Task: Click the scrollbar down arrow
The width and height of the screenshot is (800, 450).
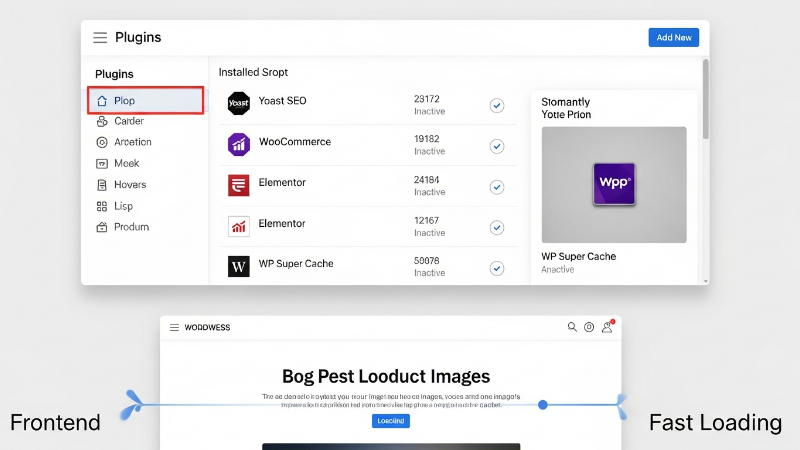Action: tap(706, 281)
